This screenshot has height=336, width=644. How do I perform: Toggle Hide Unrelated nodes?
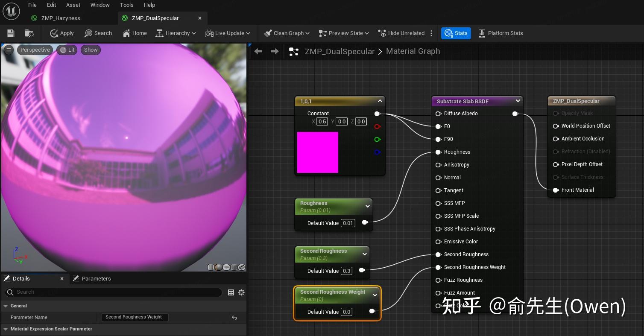coord(401,33)
